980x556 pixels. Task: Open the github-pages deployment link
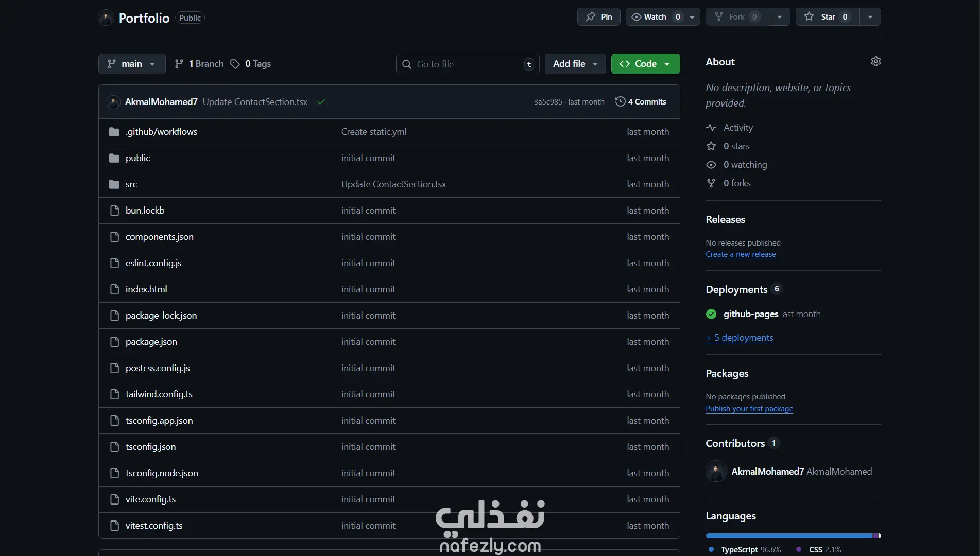[x=751, y=314]
